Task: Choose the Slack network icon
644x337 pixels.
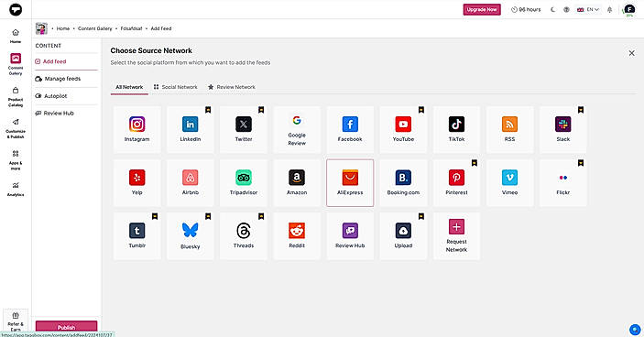Action: click(563, 125)
